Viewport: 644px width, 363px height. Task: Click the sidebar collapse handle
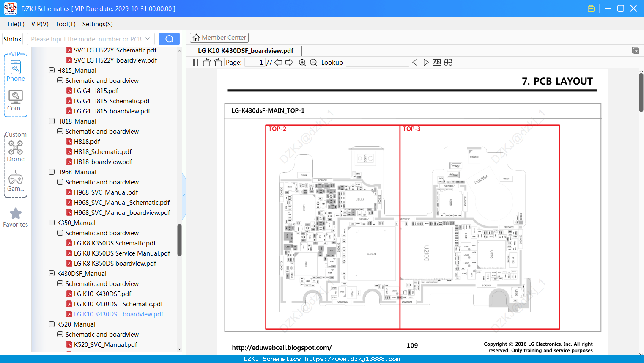[184, 195]
